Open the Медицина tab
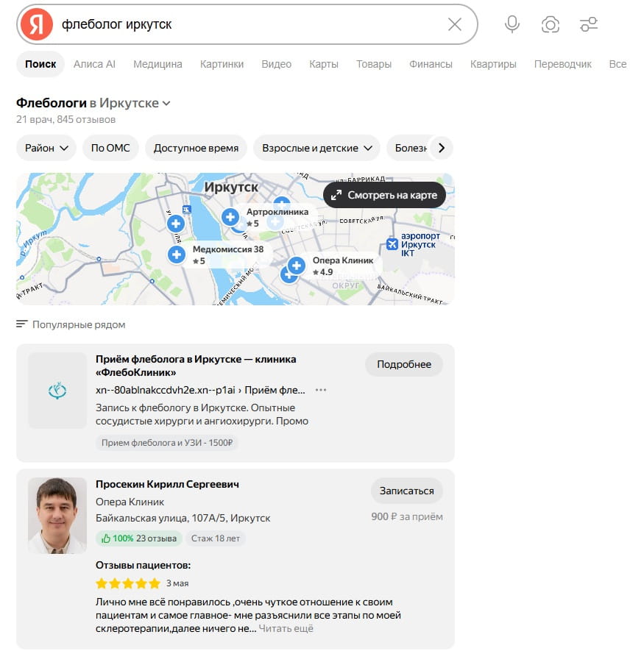The height and width of the screenshot is (651, 644). pos(158,64)
